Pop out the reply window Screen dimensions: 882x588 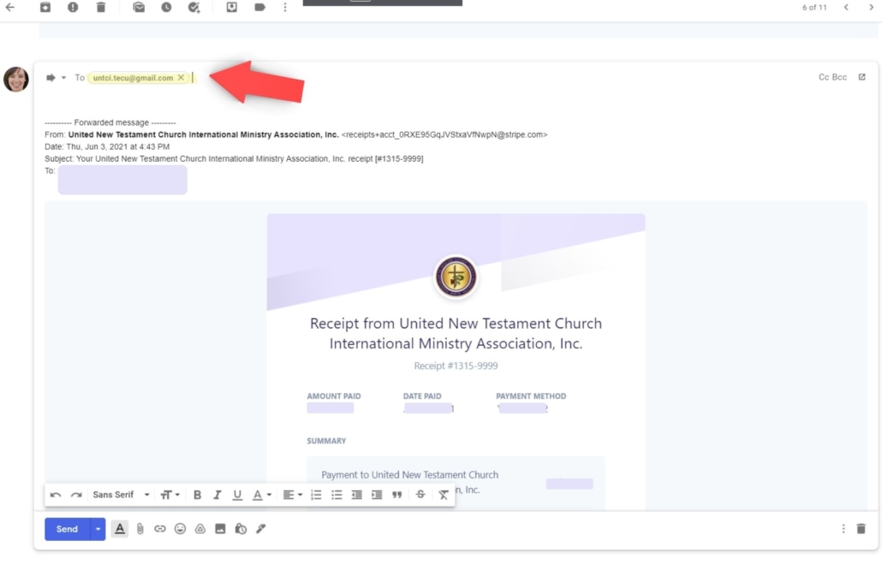tap(861, 77)
